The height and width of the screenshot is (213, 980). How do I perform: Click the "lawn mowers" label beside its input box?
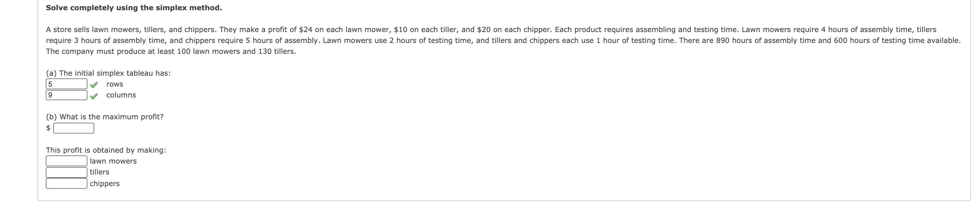pos(113,161)
